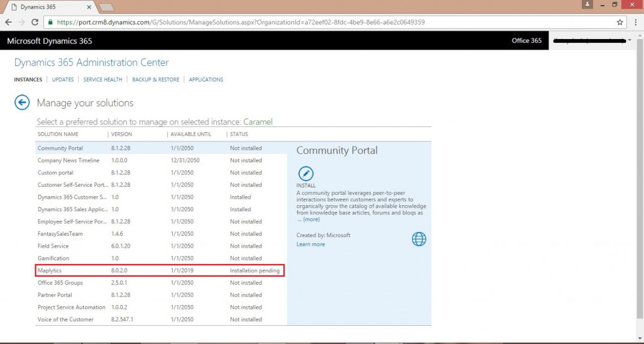Select the Voice of the Customer row
Image resolution: width=644 pixels, height=344 pixels.
pyautogui.click(x=161, y=319)
